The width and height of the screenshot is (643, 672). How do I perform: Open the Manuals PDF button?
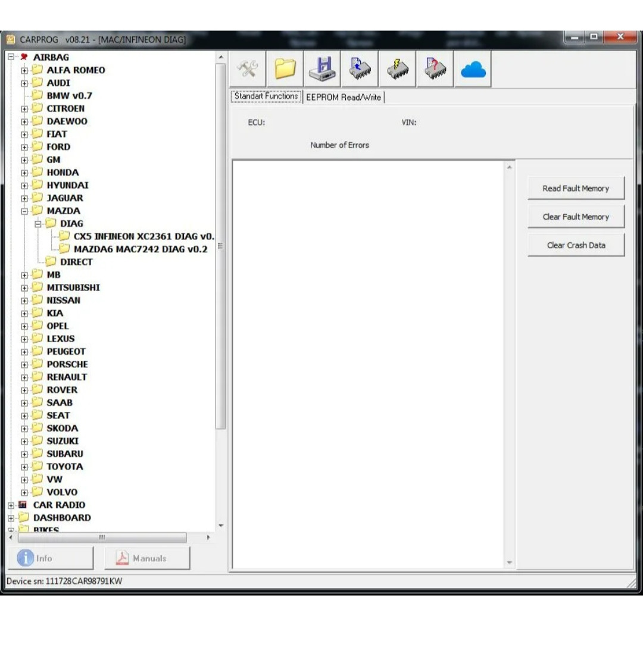coord(147,558)
